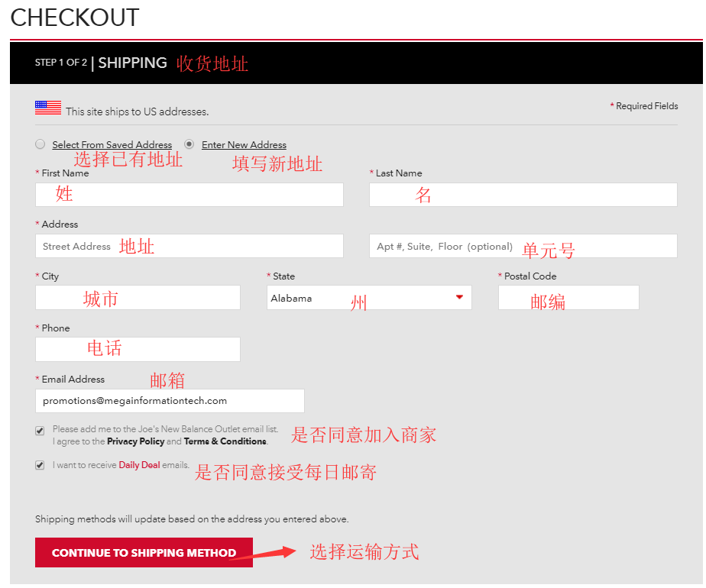Click the Step 1 of 2 Shipping header
The width and height of the screenshot is (706, 588).
coord(101,63)
